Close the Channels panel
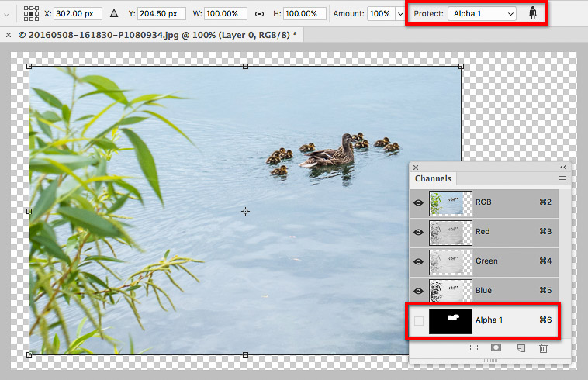The height and width of the screenshot is (380, 588). 416,168
